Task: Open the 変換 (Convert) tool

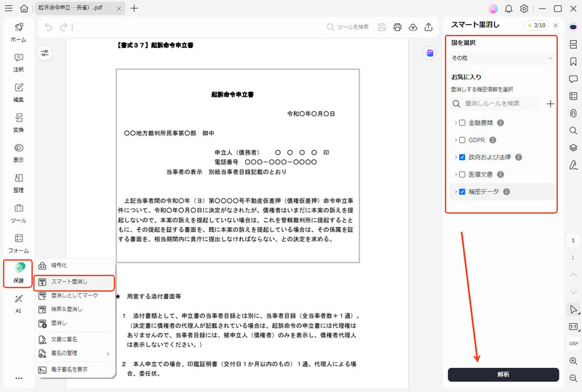Action: coord(18,121)
